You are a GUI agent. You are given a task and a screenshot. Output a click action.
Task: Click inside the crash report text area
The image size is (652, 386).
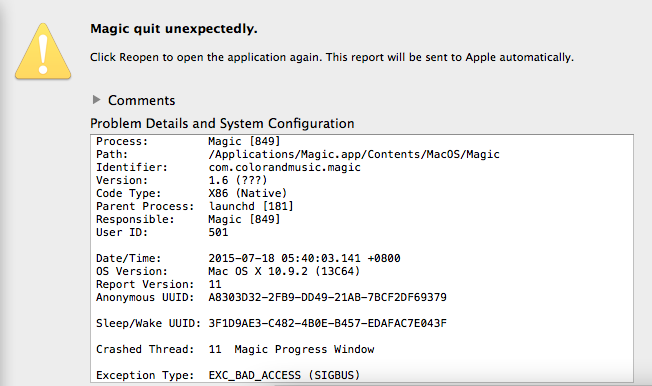pyautogui.click(x=362, y=258)
